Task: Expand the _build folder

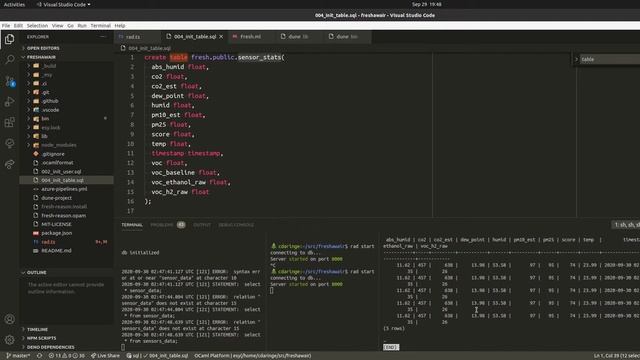Action: (x=49, y=66)
